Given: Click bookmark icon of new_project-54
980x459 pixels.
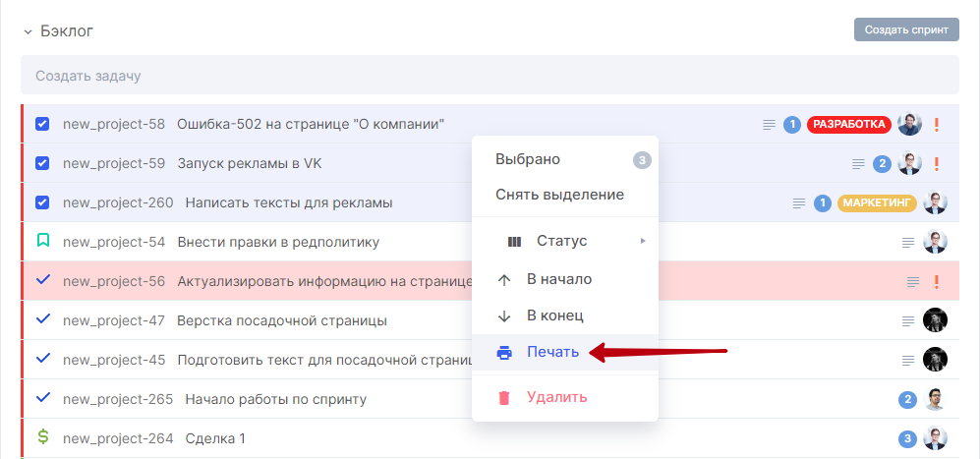Looking at the screenshot, I should (42, 240).
